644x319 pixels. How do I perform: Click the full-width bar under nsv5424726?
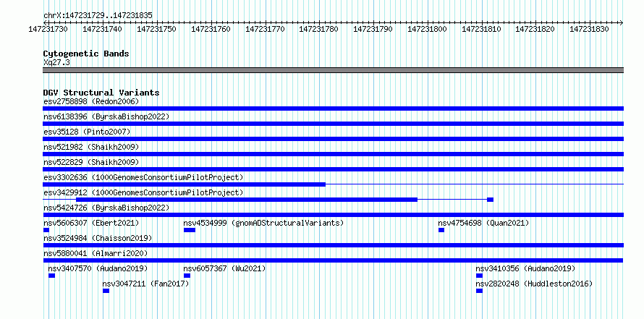[333, 215]
